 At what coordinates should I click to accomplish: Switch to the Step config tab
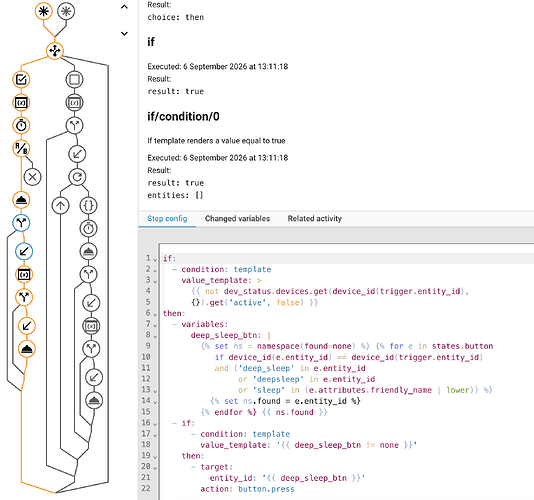click(x=167, y=219)
